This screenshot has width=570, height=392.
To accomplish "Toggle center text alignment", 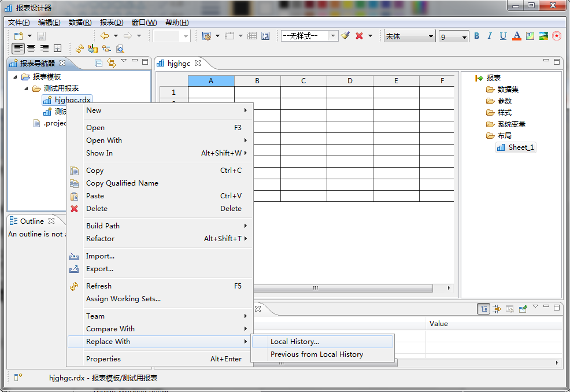I will (x=31, y=49).
